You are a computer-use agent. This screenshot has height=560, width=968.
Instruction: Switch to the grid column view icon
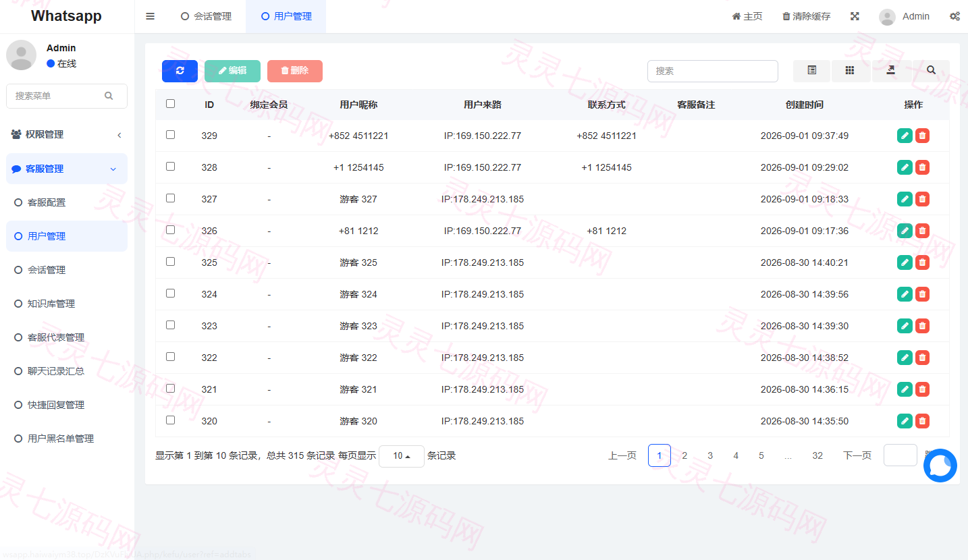[851, 71]
